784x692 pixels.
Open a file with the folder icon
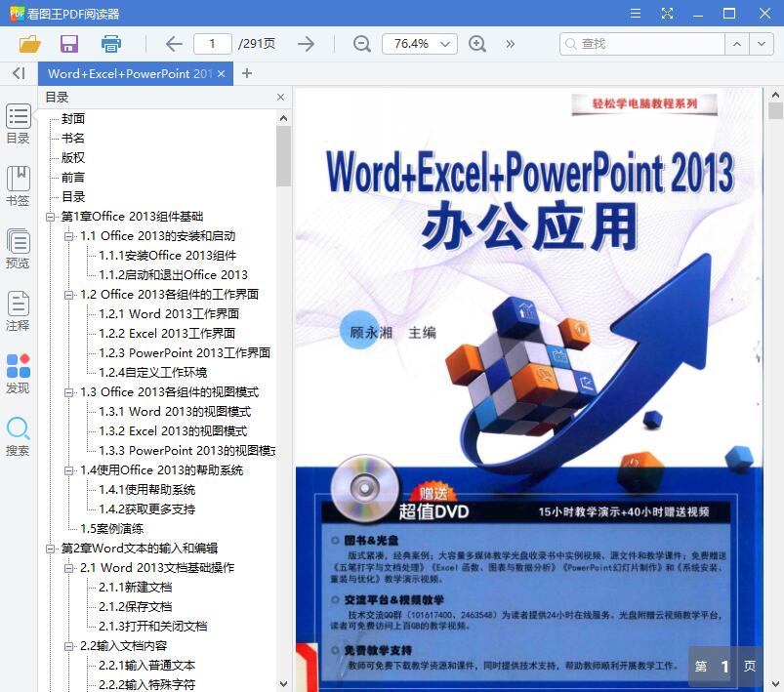[29, 44]
